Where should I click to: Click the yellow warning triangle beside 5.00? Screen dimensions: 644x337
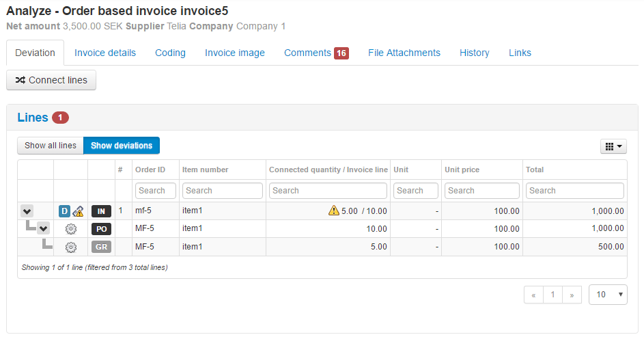coord(333,211)
